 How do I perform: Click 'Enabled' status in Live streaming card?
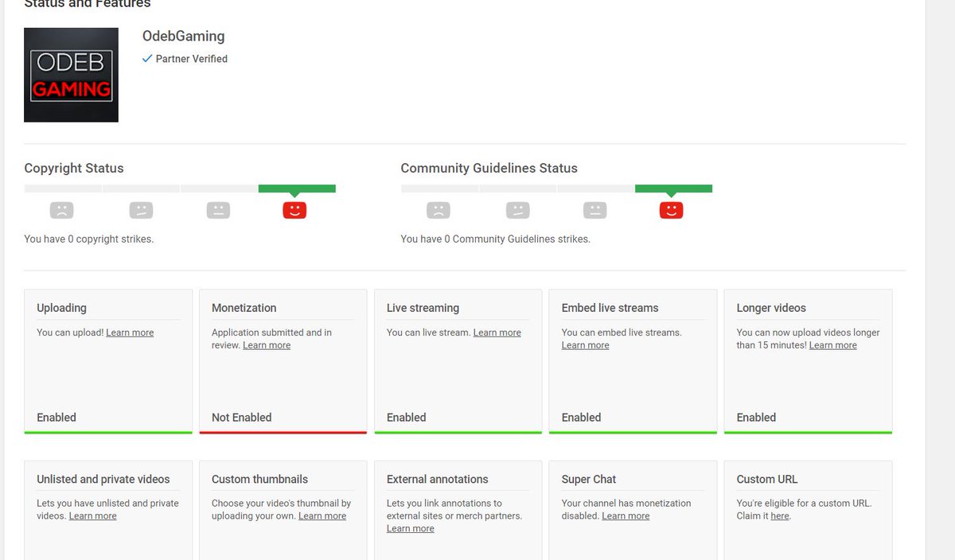click(x=406, y=417)
